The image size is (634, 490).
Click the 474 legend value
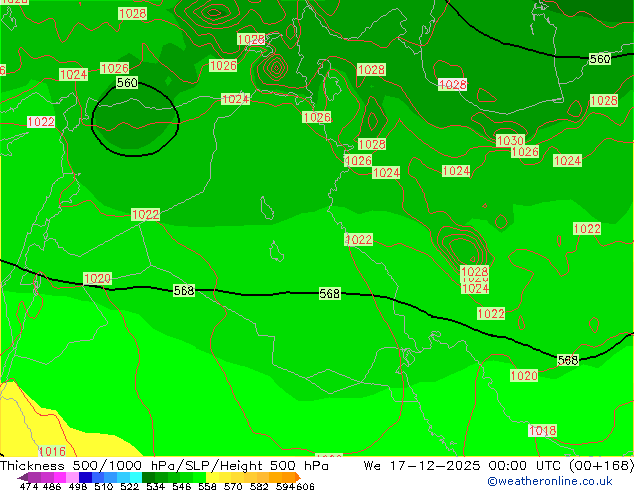[x=29, y=486]
